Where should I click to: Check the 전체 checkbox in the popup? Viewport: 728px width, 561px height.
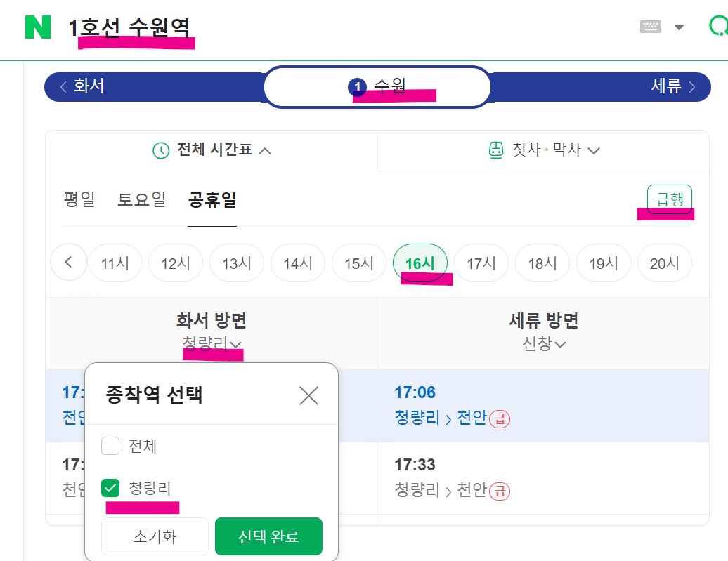click(110, 446)
